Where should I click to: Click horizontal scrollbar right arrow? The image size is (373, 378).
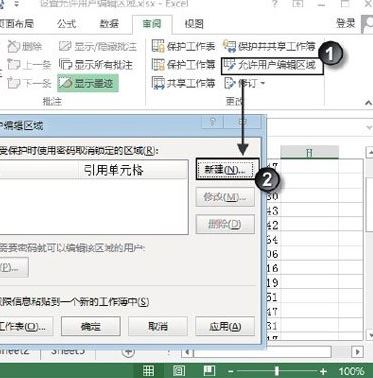tap(357, 352)
